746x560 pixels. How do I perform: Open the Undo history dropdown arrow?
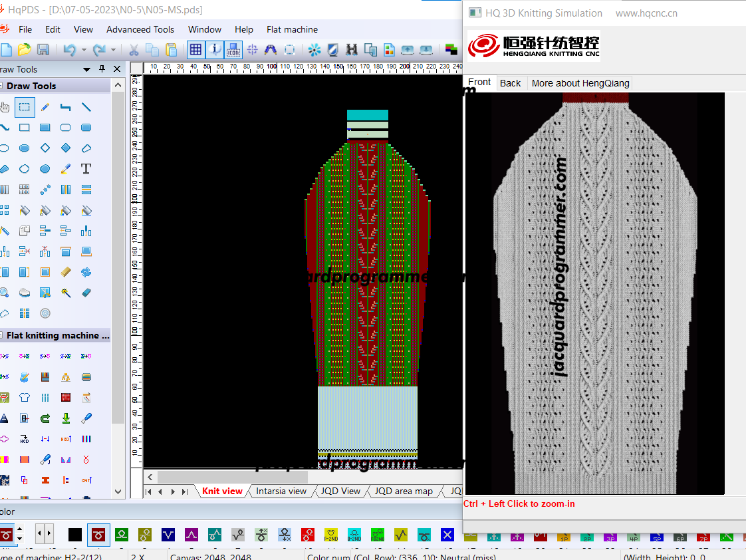point(84,49)
